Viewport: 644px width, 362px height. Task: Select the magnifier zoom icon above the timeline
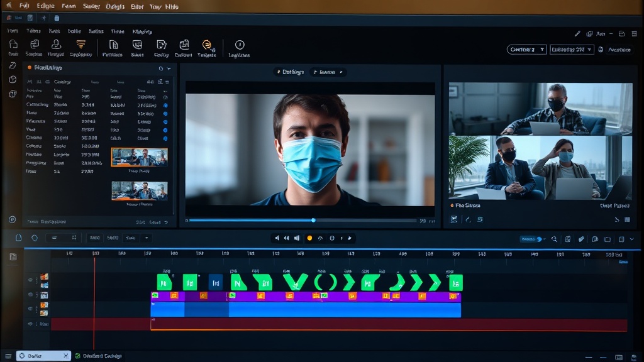pyautogui.click(x=554, y=239)
